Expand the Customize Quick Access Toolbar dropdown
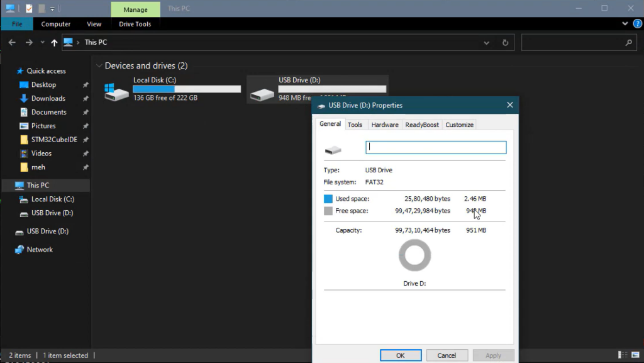644x363 pixels. point(52,8)
